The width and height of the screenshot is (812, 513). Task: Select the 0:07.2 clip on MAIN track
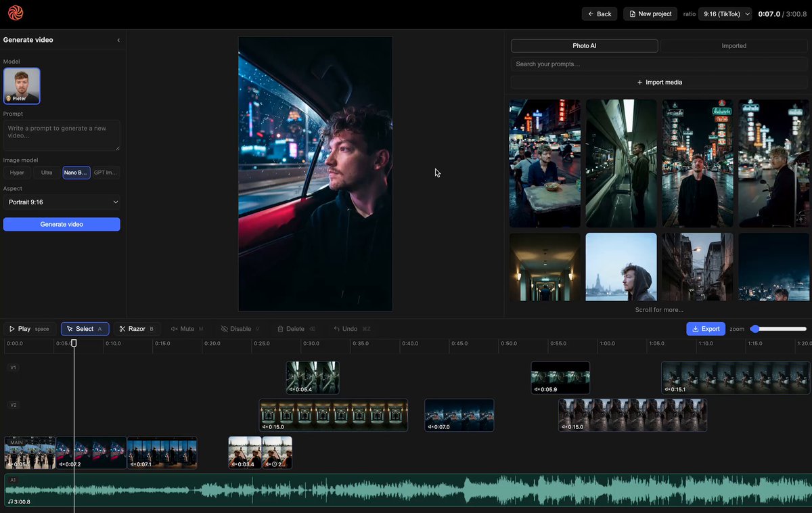tap(91, 453)
